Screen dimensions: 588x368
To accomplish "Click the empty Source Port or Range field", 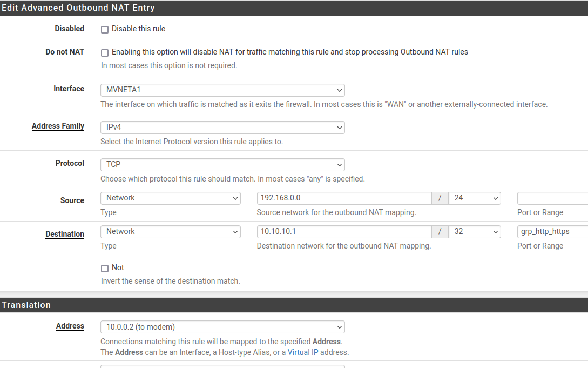I will 552,198.
